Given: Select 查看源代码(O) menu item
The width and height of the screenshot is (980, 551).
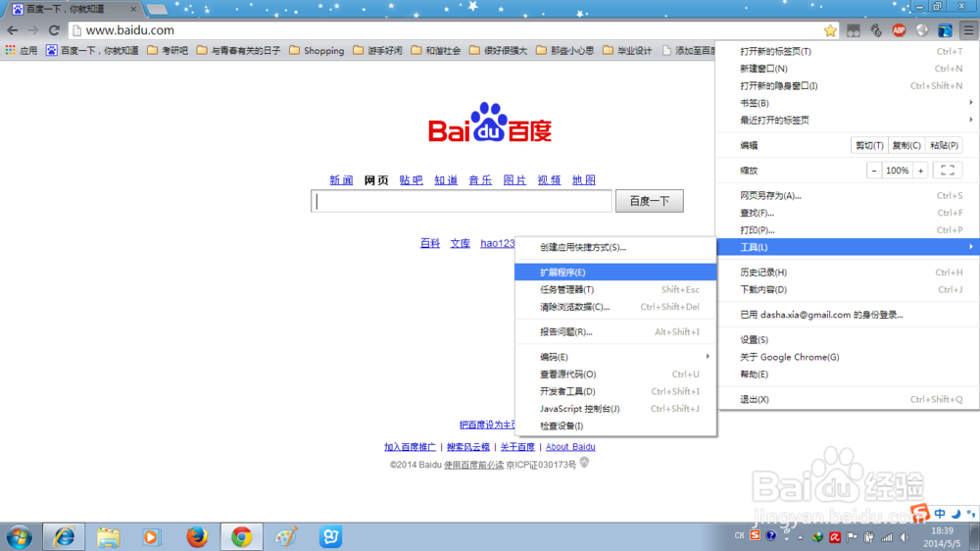Looking at the screenshot, I should (x=615, y=374).
